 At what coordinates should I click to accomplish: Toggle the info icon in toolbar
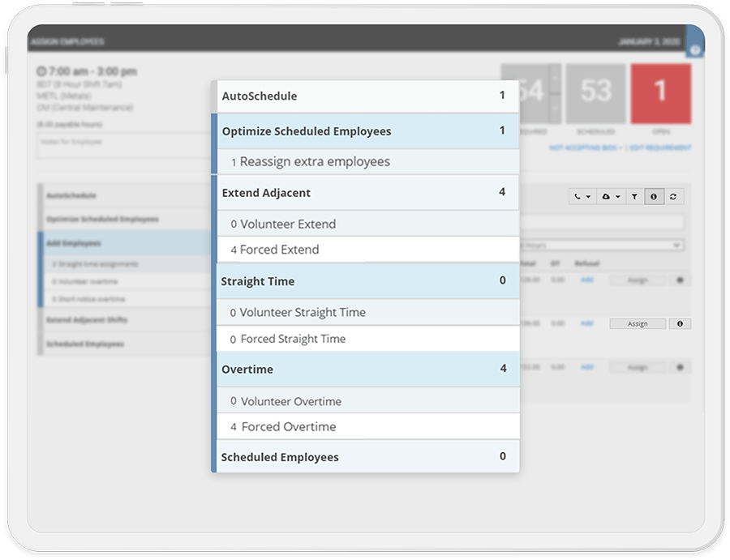click(654, 196)
